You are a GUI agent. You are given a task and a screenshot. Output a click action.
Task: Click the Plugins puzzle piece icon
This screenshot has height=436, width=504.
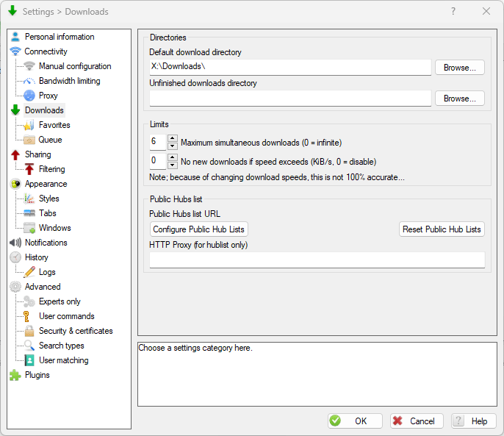tap(15, 375)
